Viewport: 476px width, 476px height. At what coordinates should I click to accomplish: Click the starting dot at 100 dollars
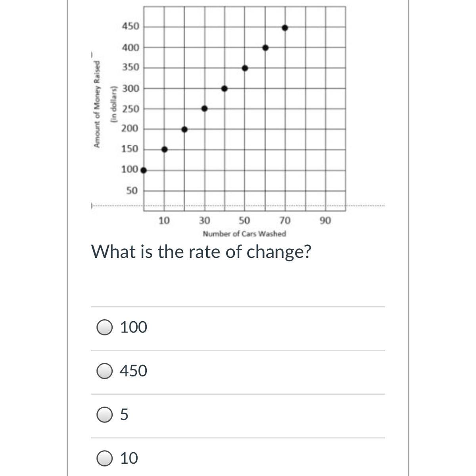pyautogui.click(x=144, y=170)
